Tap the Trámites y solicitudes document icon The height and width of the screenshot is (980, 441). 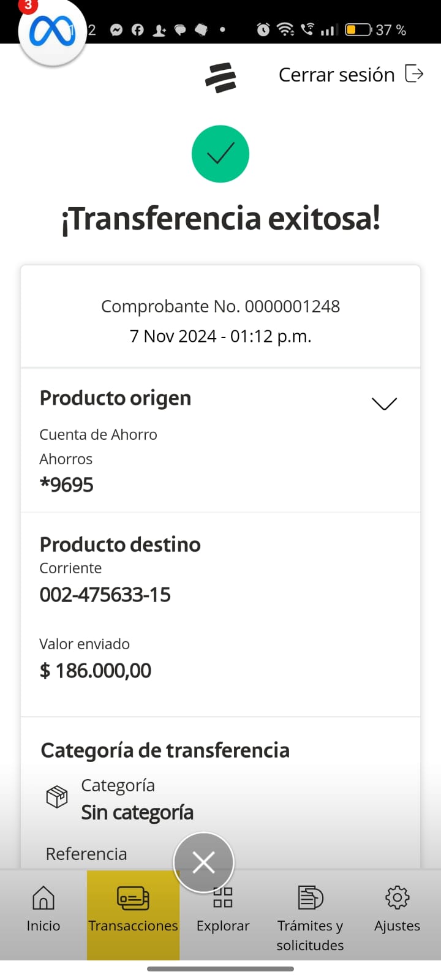coord(310,898)
